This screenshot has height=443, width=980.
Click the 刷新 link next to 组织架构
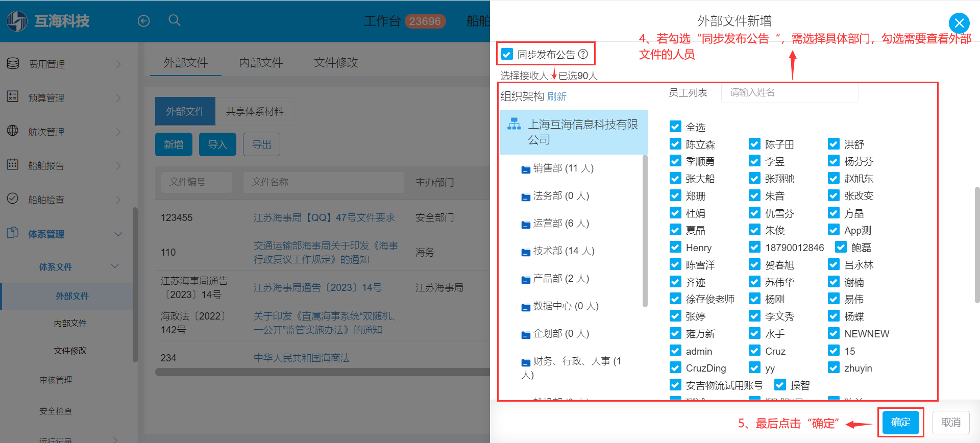click(x=556, y=96)
